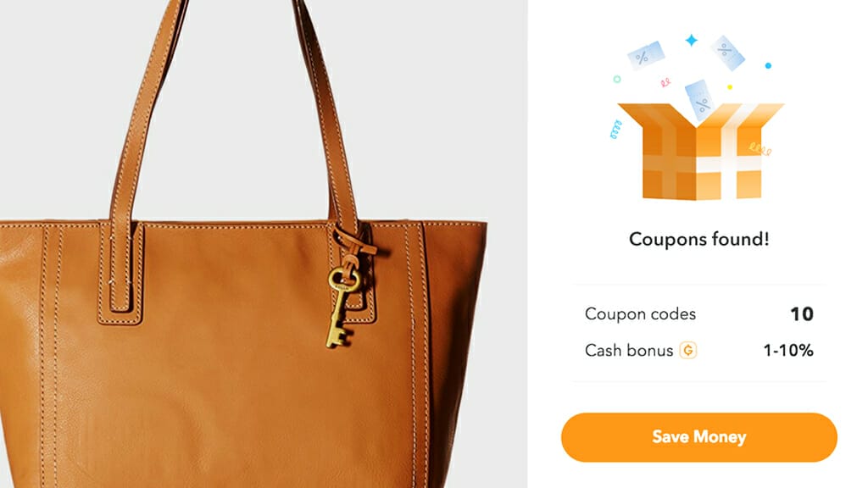Click the small green ring confetti
The height and width of the screenshot is (488, 868).
point(617,79)
